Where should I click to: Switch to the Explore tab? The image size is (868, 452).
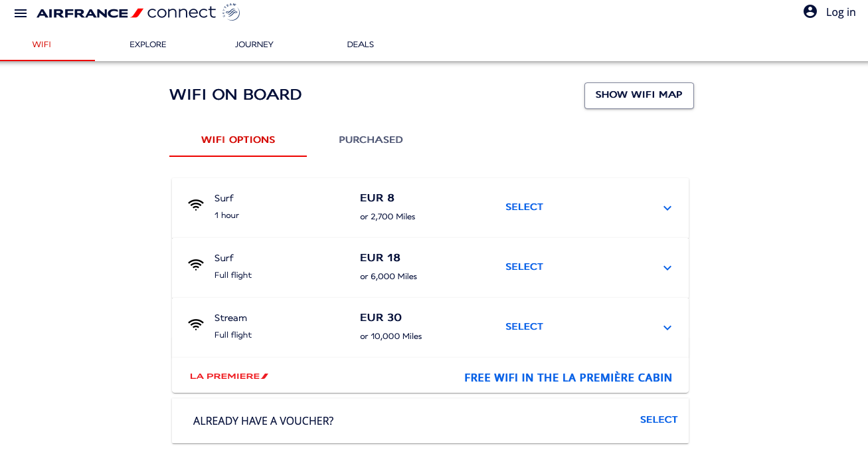click(147, 45)
